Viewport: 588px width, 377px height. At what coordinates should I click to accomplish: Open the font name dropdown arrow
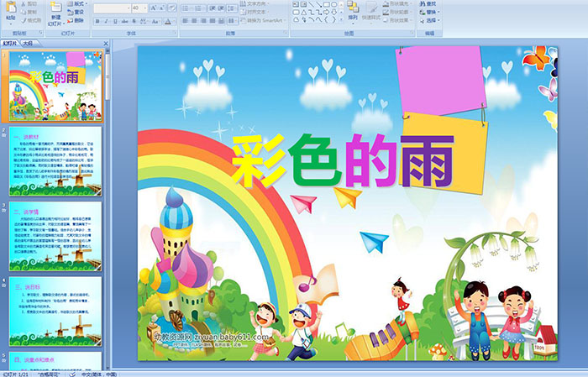tap(129, 8)
